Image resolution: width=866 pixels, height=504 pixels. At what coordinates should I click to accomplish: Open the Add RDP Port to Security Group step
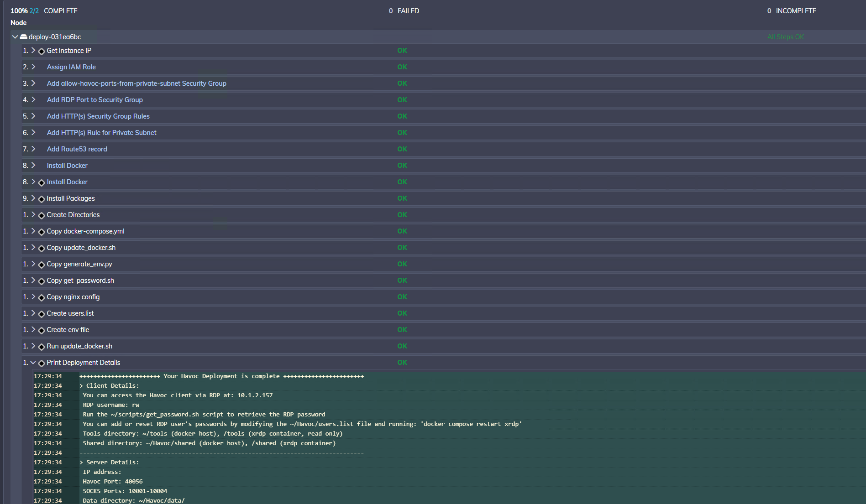(94, 100)
